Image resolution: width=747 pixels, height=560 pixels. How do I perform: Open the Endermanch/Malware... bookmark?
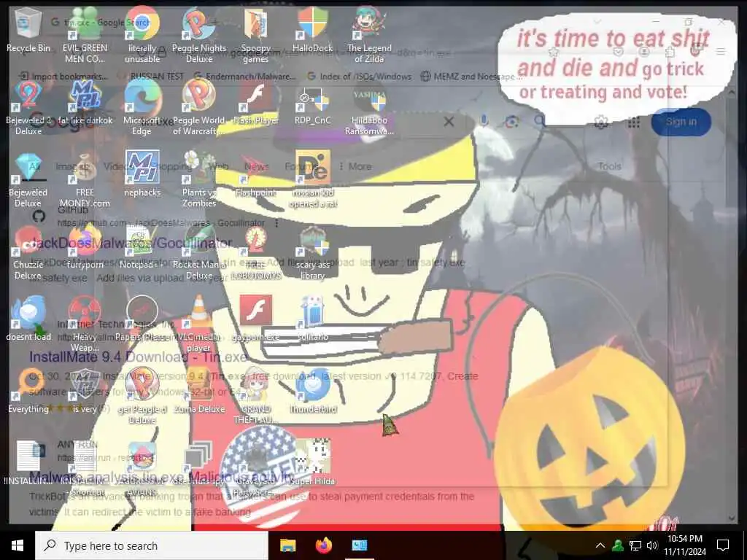(x=245, y=76)
